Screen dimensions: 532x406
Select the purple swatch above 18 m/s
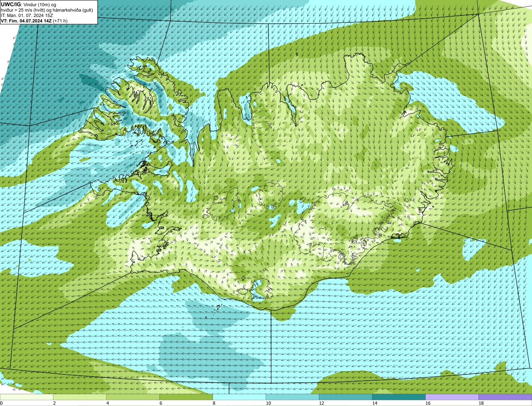(505, 397)
